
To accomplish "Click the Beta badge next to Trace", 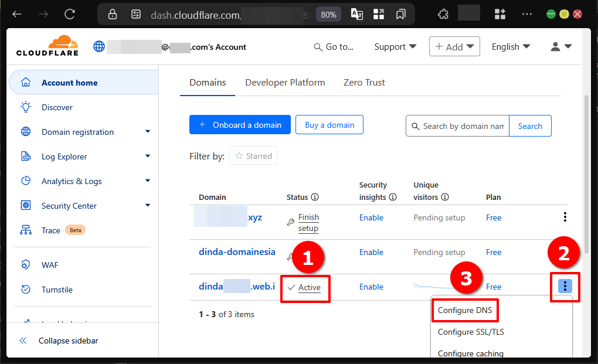I will [x=75, y=230].
